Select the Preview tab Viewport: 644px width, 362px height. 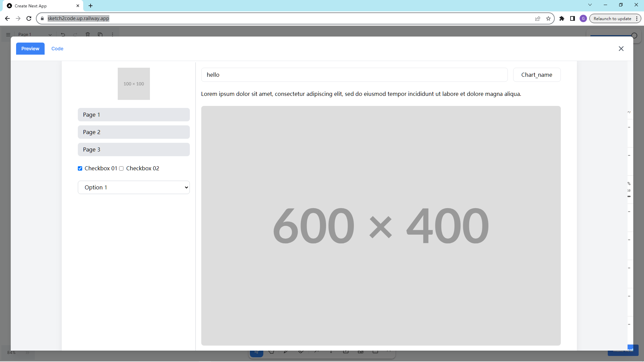click(30, 49)
